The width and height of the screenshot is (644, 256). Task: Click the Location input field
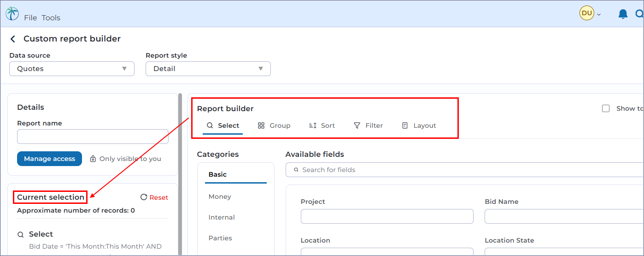pyautogui.click(x=387, y=252)
